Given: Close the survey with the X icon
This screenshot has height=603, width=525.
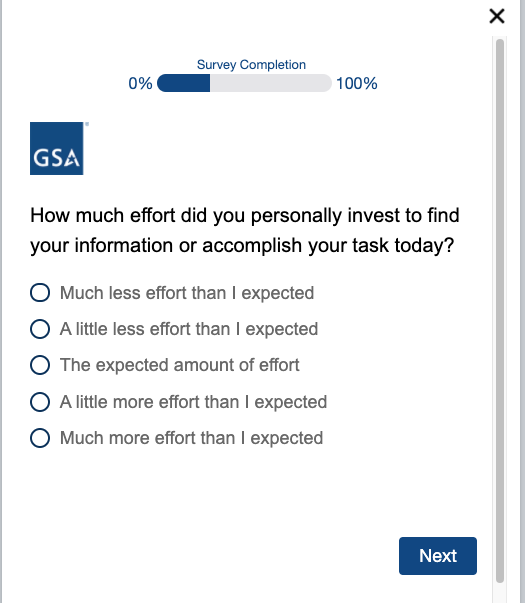Looking at the screenshot, I should (x=497, y=16).
